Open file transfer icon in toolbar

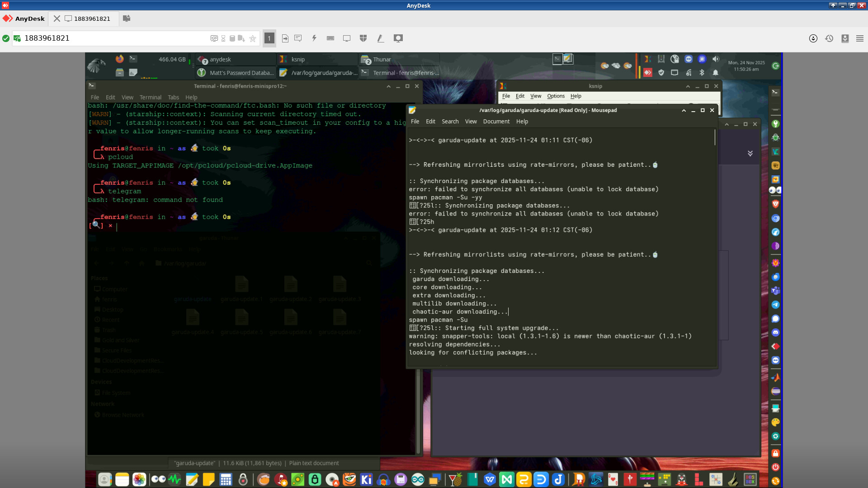tap(285, 38)
